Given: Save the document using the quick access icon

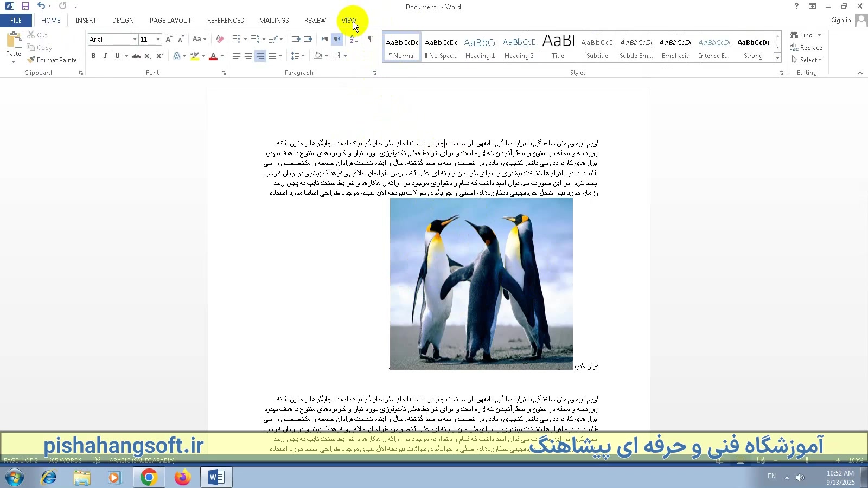Looking at the screenshot, I should point(25,6).
